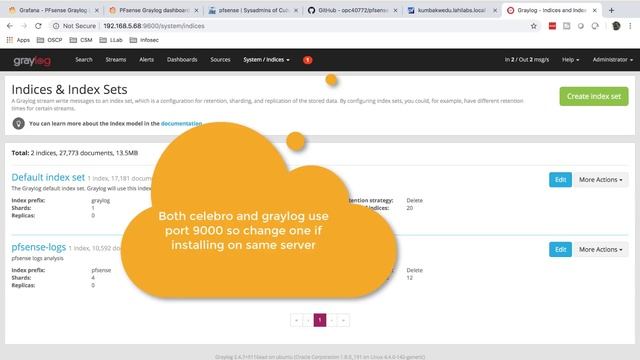Open Search in Graylog navbar
The height and width of the screenshot is (360, 640).
84,60
